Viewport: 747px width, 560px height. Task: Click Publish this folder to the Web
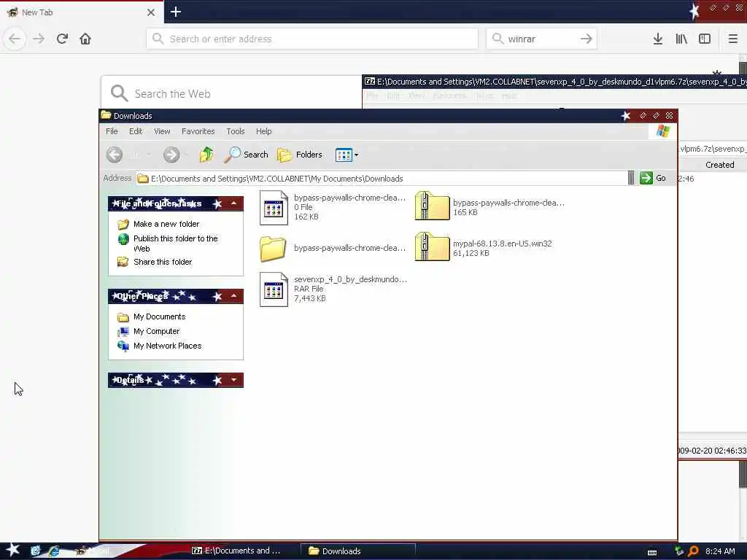point(175,244)
